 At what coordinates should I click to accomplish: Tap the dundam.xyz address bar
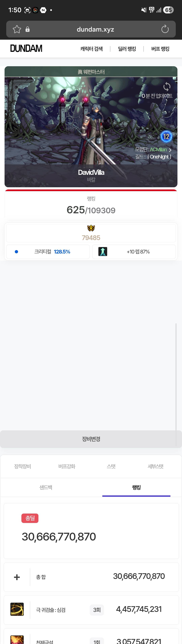click(x=95, y=29)
